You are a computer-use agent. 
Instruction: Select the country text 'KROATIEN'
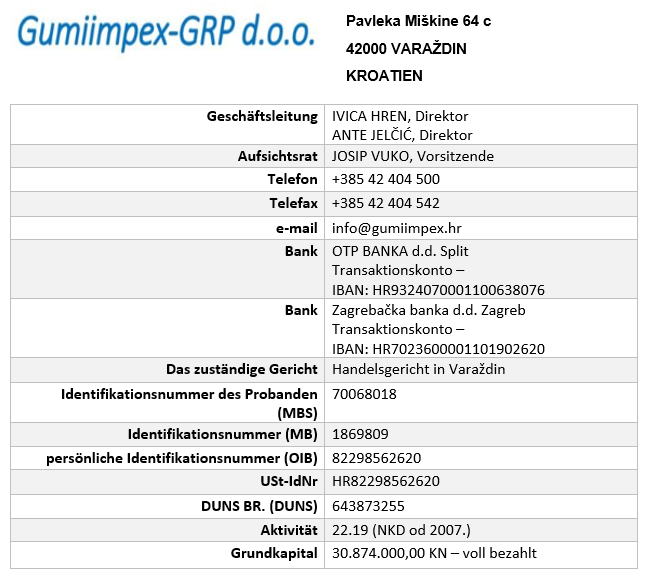coord(384,76)
